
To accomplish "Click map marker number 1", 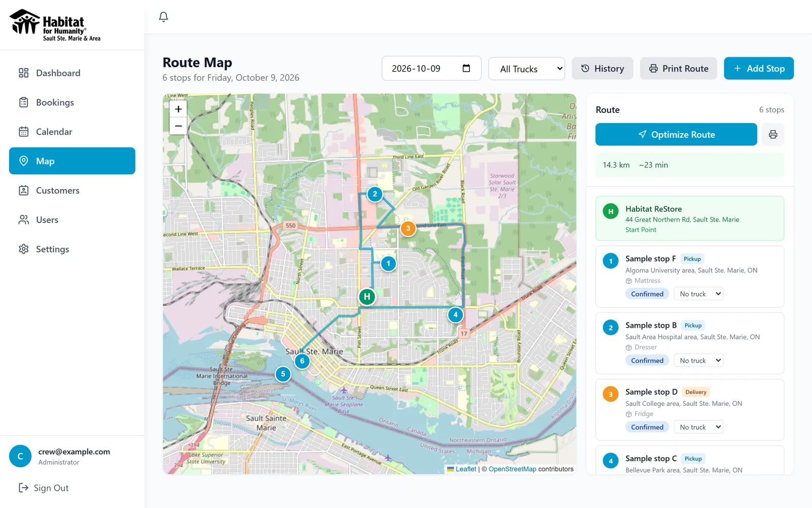I will (x=388, y=263).
